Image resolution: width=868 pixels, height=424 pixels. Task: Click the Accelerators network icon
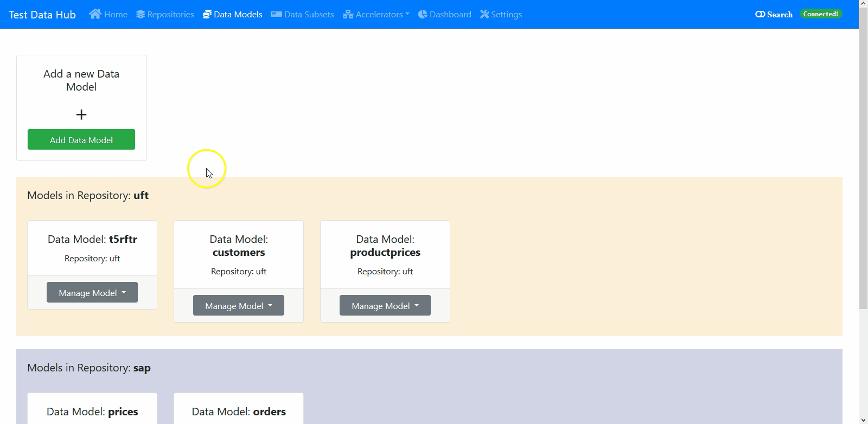coord(348,15)
